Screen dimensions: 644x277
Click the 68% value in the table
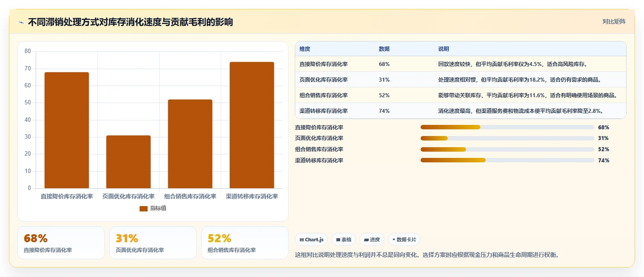pyautogui.click(x=384, y=64)
